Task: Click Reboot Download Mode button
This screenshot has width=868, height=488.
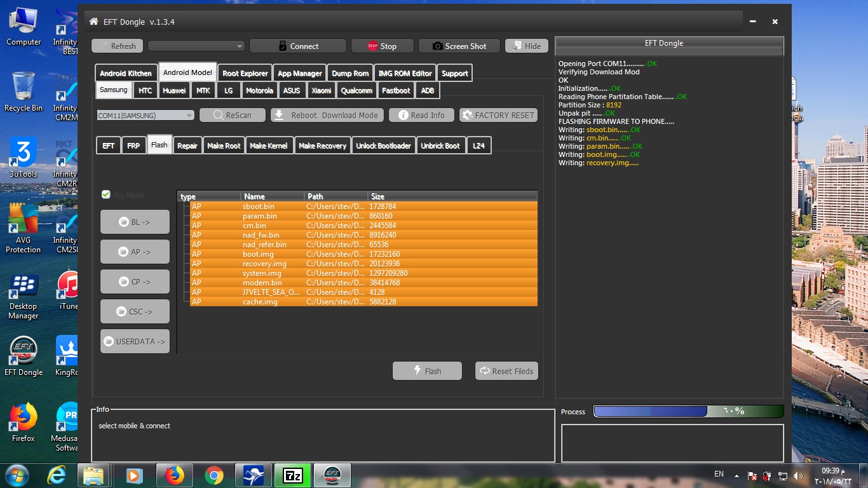Action: tap(327, 115)
